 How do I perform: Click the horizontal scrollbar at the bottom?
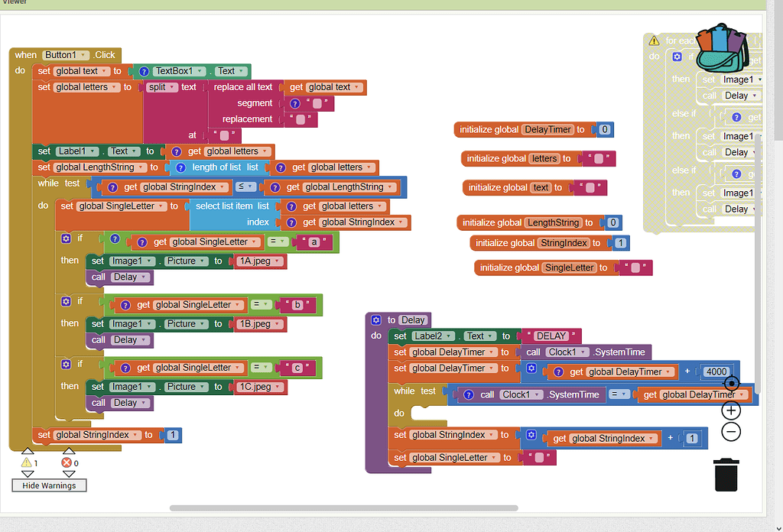(344, 507)
